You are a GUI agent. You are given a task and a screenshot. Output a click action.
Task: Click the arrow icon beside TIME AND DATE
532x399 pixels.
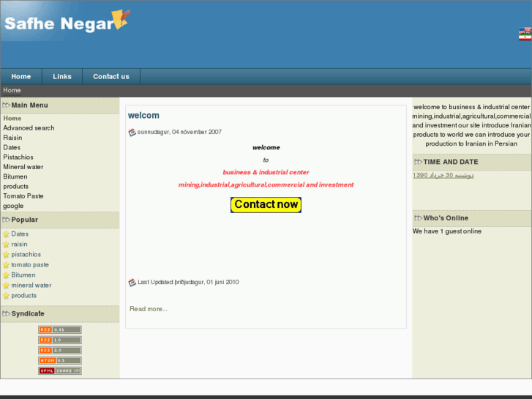pyautogui.click(x=419, y=162)
